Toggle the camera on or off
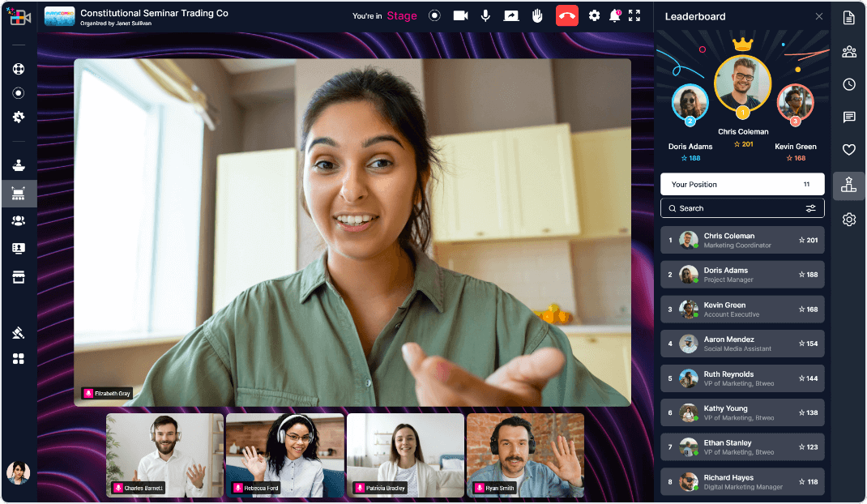Screen dimensions: 867x504 460,15
